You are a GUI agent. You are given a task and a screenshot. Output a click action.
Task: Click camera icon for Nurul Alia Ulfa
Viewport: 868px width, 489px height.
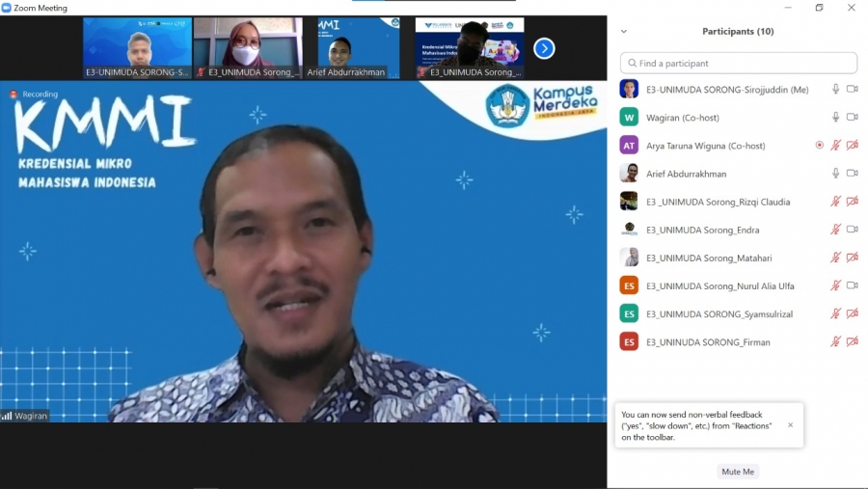[x=852, y=285]
